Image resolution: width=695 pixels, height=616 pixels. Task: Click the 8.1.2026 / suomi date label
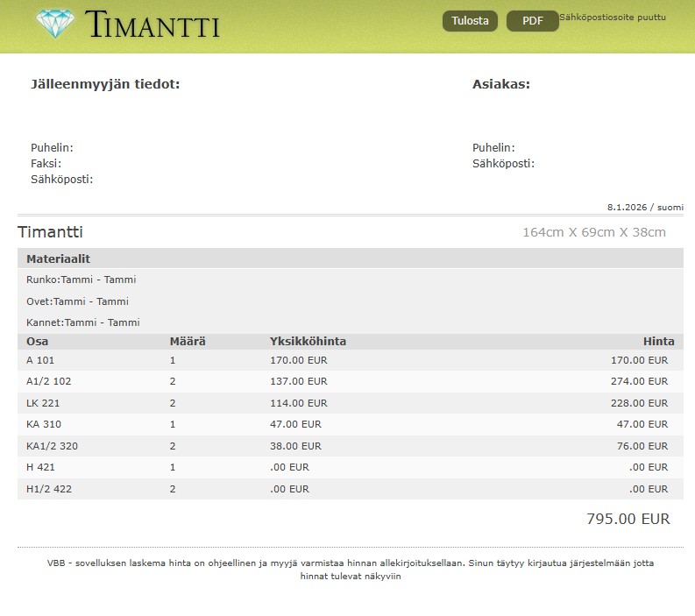645,208
